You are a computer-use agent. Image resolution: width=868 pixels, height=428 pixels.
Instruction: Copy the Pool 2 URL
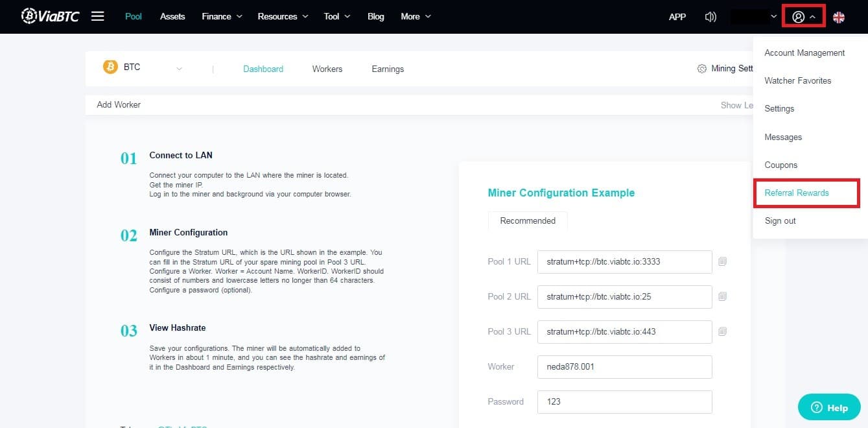click(723, 296)
